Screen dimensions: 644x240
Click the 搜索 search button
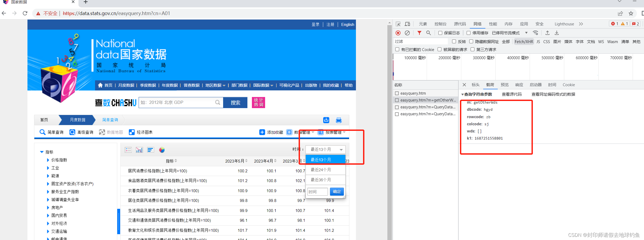click(235, 103)
